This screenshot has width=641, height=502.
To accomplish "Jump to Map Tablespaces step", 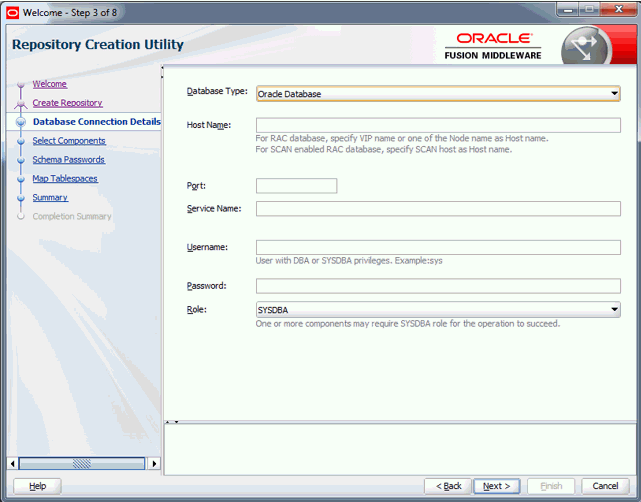I will (x=65, y=178).
